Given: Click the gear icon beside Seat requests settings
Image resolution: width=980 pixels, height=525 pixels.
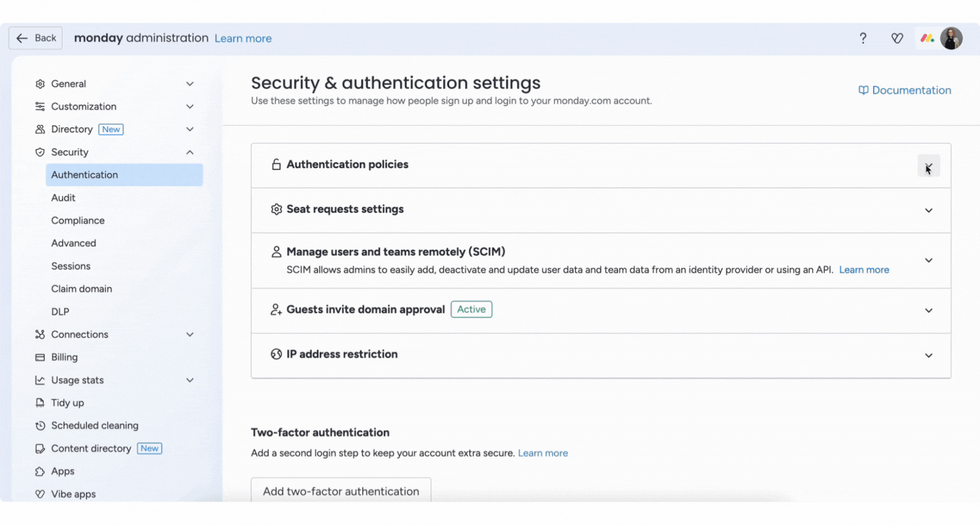Looking at the screenshot, I should pyautogui.click(x=276, y=209).
